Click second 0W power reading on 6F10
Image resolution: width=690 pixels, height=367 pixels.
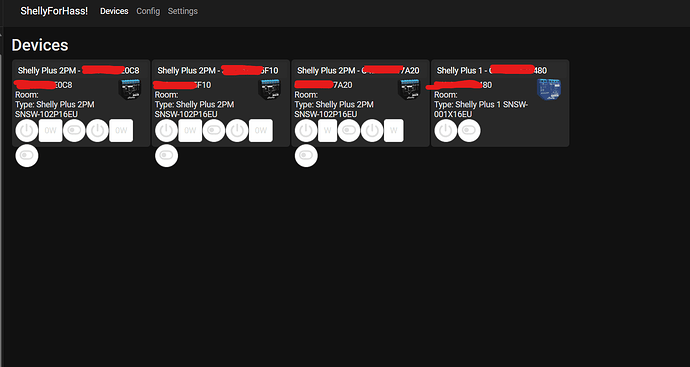(x=261, y=131)
